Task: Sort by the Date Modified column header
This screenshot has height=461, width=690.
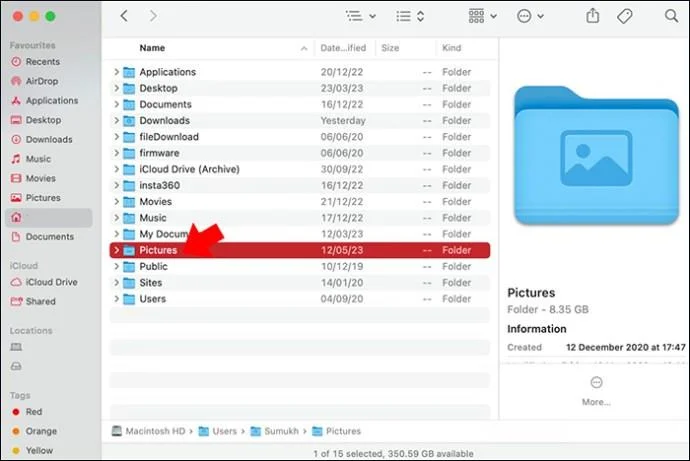Action: 343,48
